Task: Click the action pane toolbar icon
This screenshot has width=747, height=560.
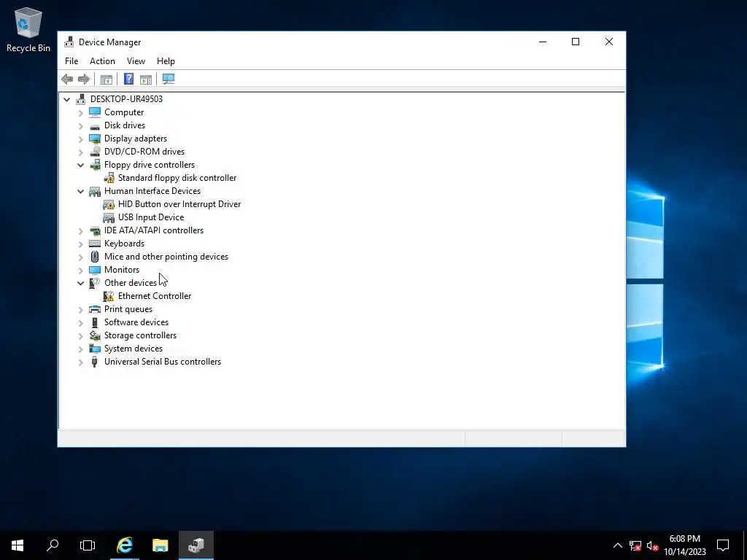Action: [146, 79]
